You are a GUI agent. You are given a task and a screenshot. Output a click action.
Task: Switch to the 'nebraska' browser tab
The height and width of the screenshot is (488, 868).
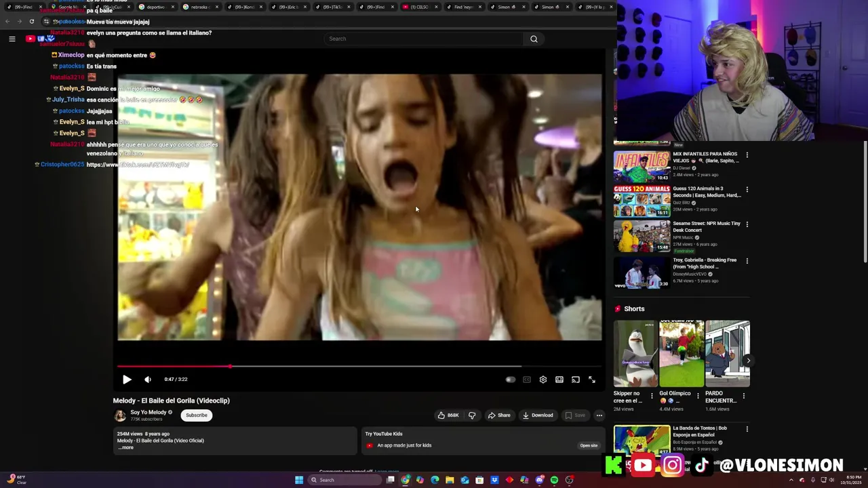tap(201, 7)
